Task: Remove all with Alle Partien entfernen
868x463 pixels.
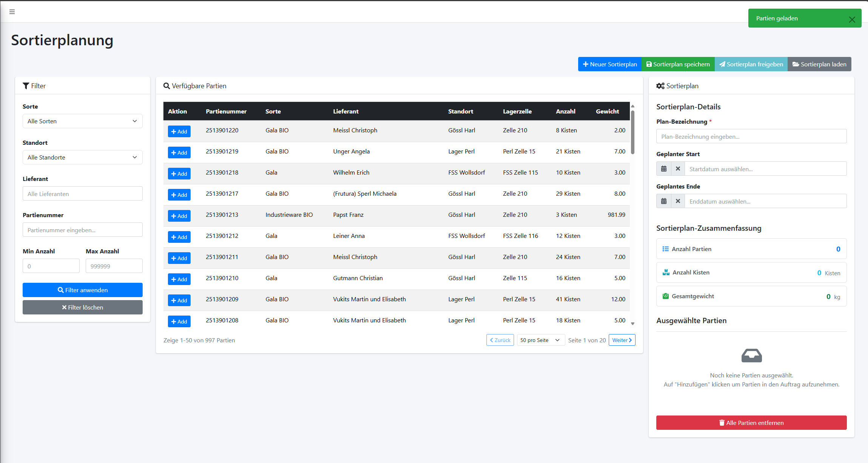Action: (x=751, y=423)
